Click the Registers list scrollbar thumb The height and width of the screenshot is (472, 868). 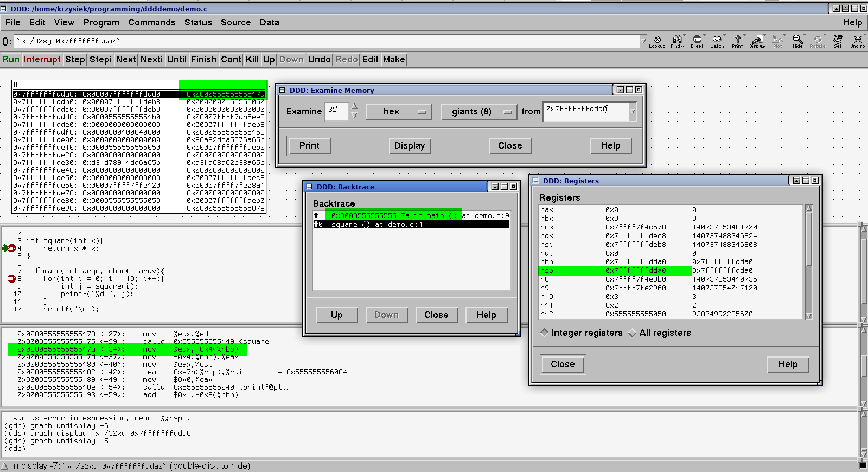pos(809,239)
